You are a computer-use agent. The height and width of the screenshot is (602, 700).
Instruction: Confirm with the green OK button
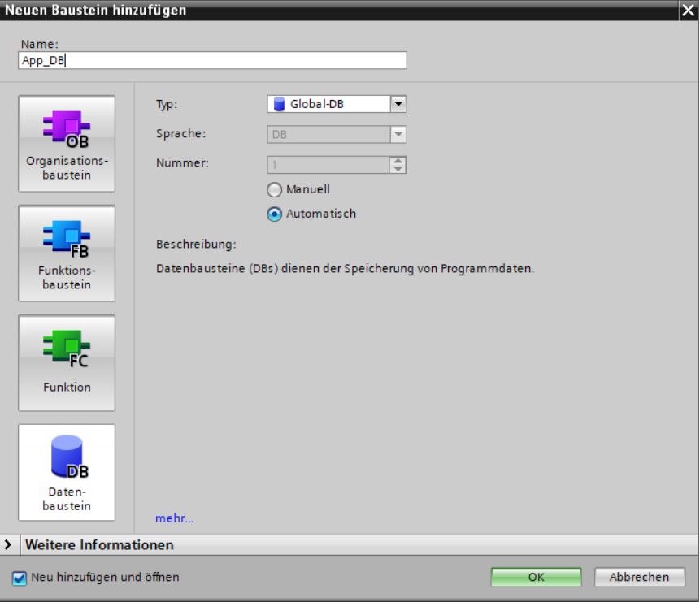[536, 577]
